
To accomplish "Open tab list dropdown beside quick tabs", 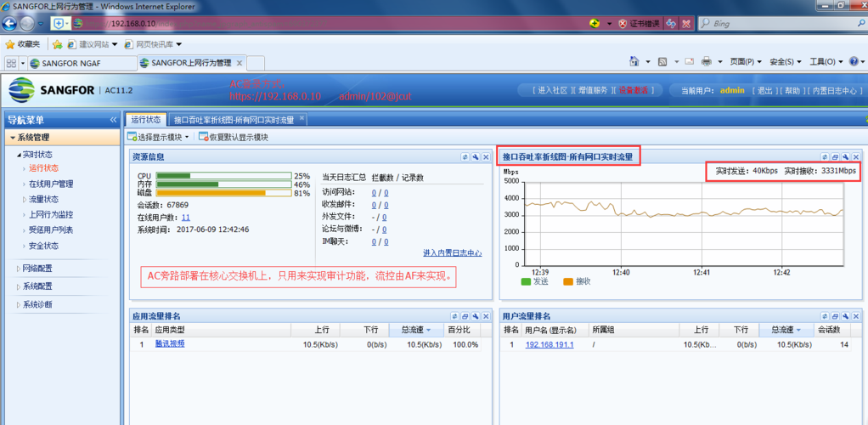I will click(x=23, y=63).
